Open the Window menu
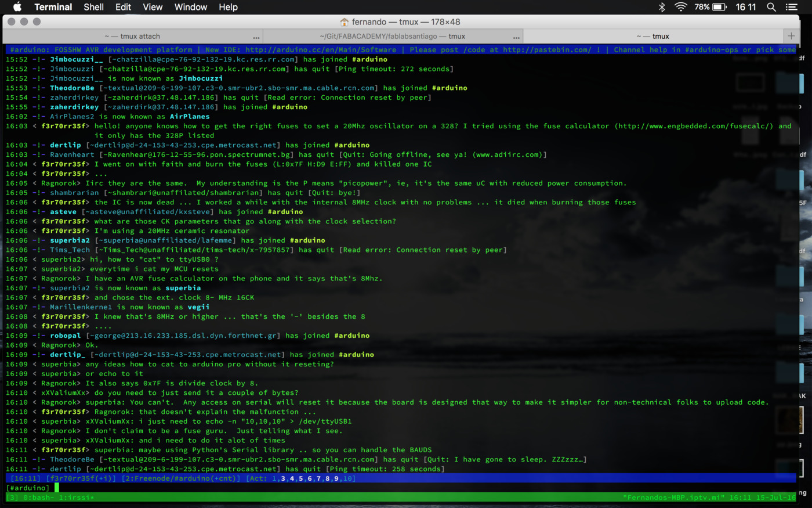This screenshot has height=508, width=812. pos(191,7)
